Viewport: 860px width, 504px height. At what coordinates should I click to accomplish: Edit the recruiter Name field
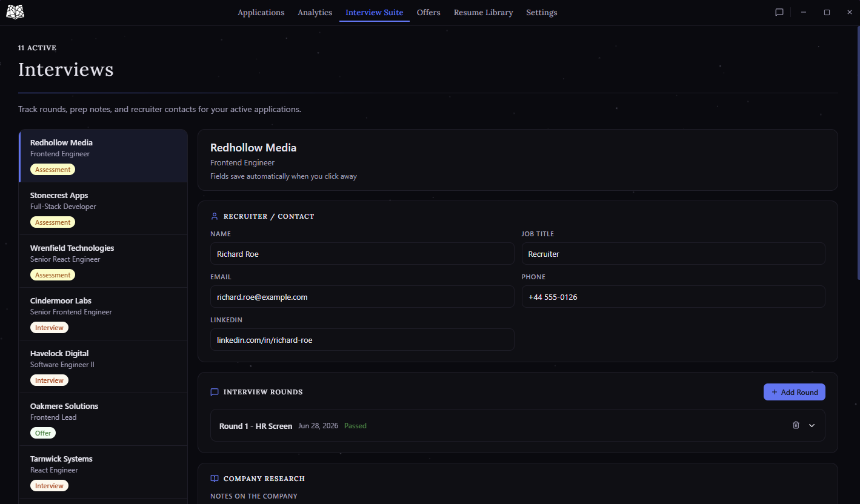click(x=362, y=254)
